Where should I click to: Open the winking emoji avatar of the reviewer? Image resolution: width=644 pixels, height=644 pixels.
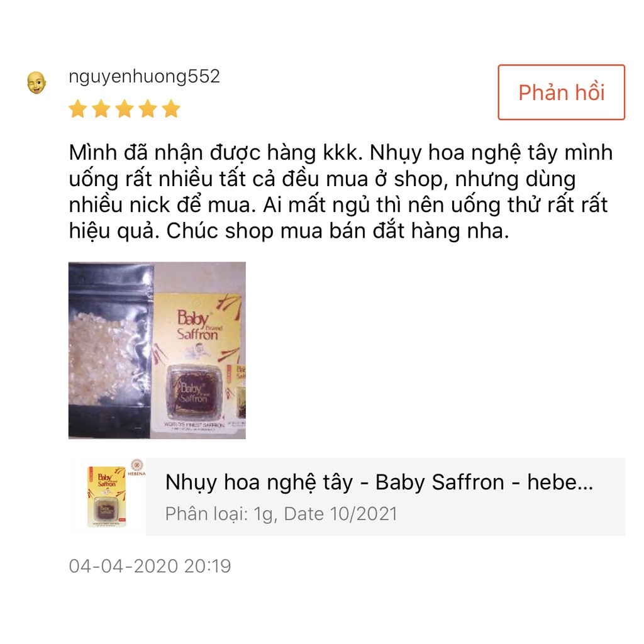[x=36, y=82]
